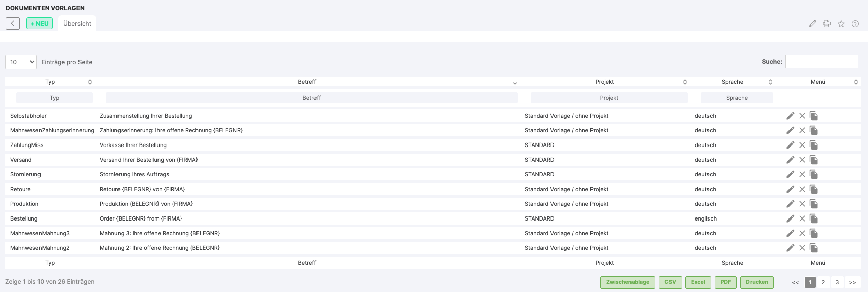The image size is (868, 292).
Task: Click the Betreff column filter field
Action: (311, 98)
